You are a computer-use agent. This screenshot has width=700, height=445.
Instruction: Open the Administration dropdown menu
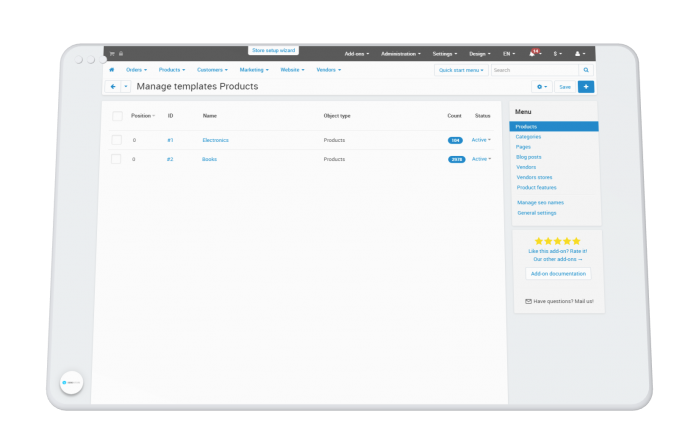point(401,54)
